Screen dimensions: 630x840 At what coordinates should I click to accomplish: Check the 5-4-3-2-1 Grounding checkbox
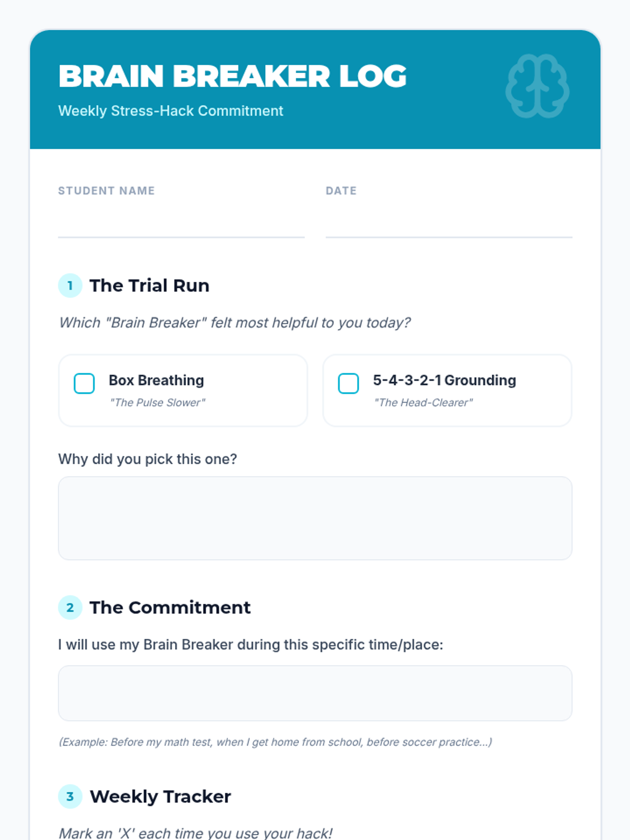[x=348, y=383]
